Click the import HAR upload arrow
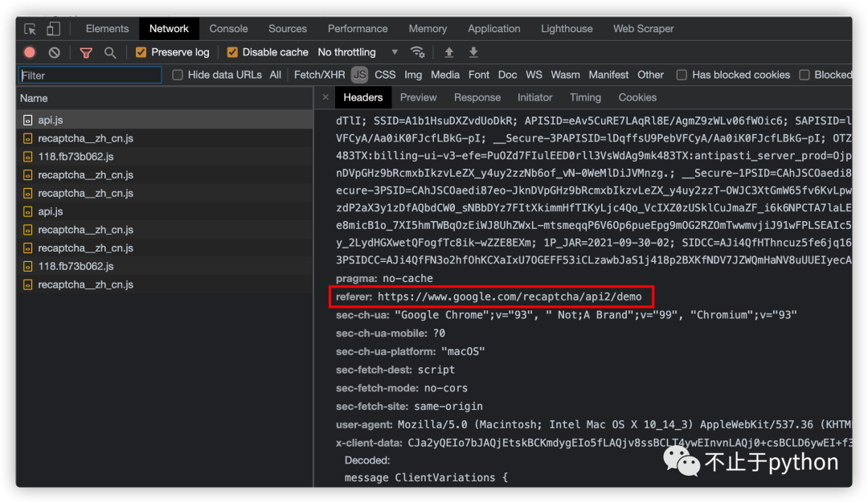The width and height of the screenshot is (868, 503). [x=449, y=52]
